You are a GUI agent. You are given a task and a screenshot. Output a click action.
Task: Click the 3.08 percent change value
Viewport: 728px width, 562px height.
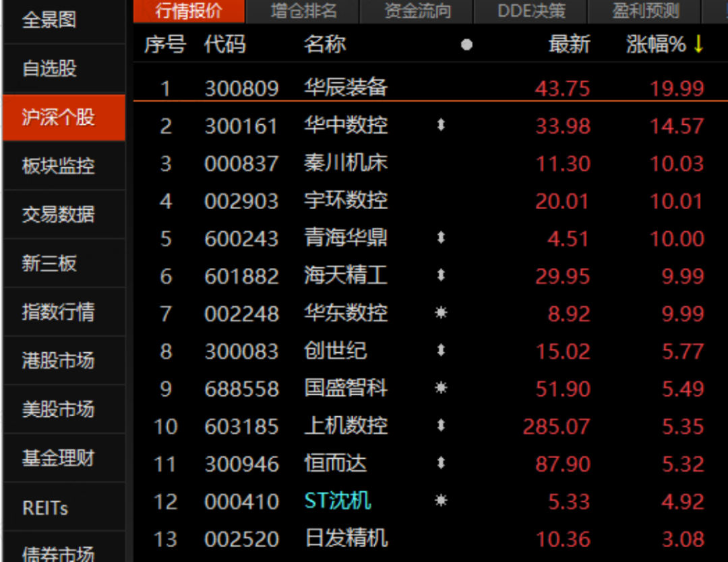683,540
